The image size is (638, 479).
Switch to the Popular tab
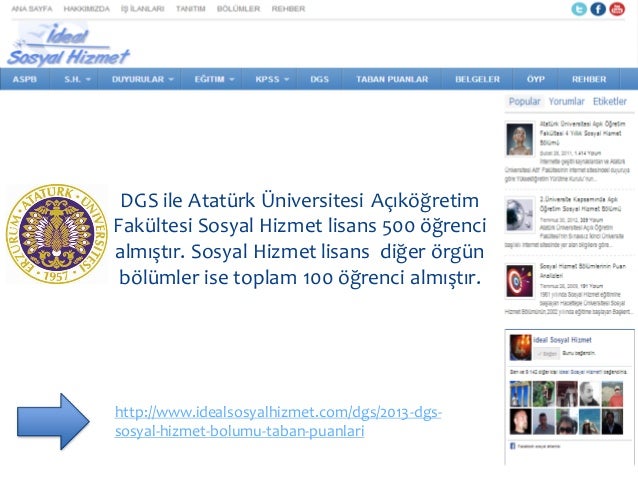point(524,101)
